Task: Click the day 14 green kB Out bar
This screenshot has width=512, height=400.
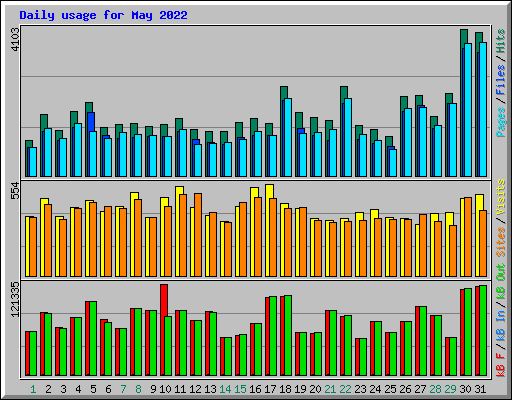Action: coord(228,356)
